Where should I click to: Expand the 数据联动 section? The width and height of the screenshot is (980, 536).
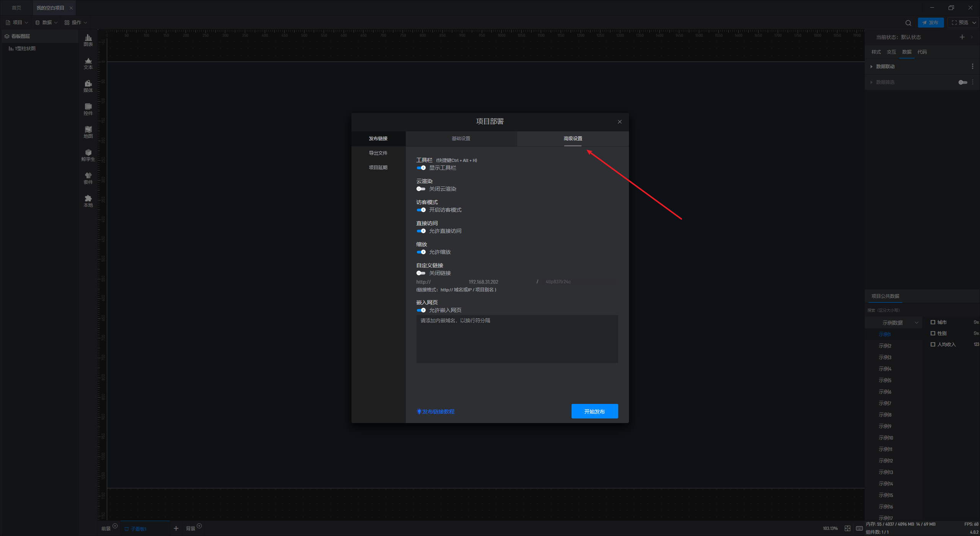[885, 67]
